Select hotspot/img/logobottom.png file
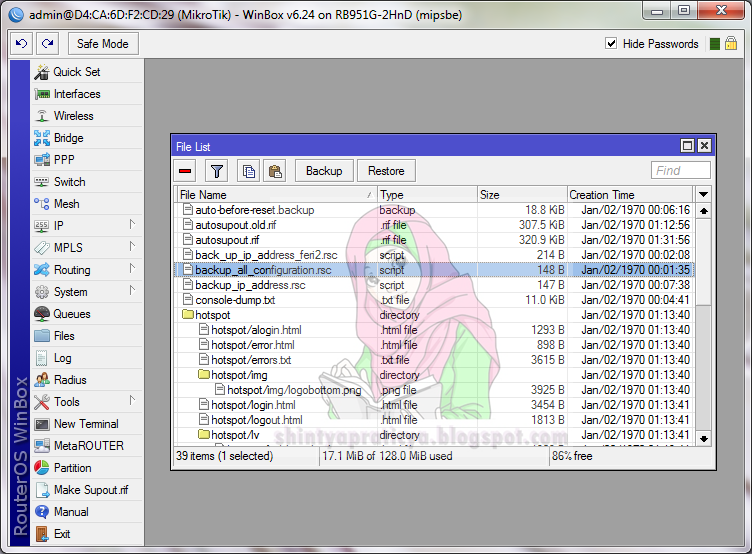Image resolution: width=752 pixels, height=554 pixels. (x=434, y=390)
